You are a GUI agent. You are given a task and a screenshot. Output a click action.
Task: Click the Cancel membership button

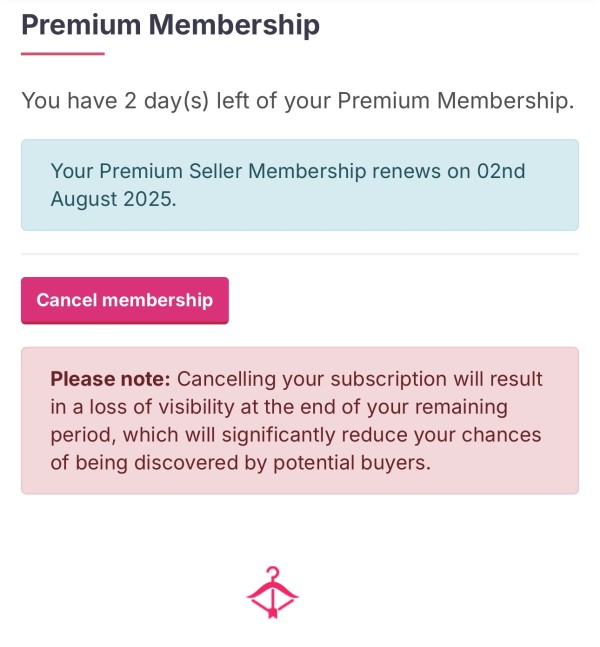(x=125, y=300)
